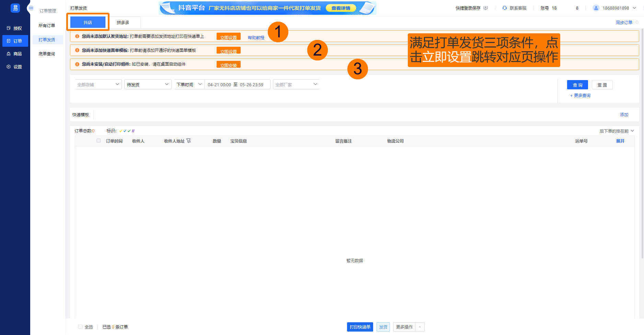Click the 快捷登录保存 download icon
This screenshot has width=644, height=335.
(485, 8)
